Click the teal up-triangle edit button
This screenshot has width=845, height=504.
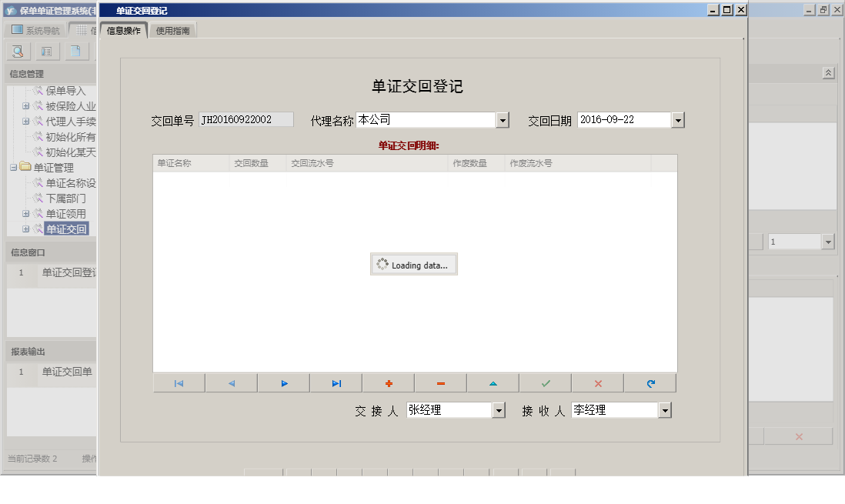[x=493, y=383]
